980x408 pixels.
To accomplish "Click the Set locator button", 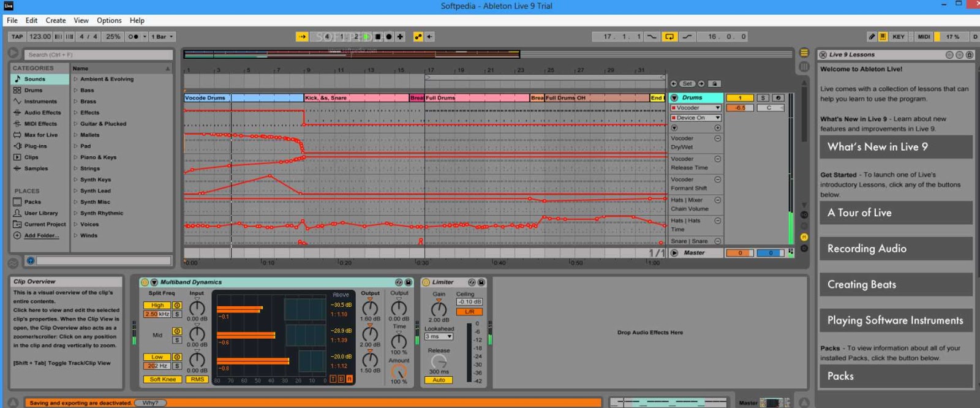I will pos(687,83).
